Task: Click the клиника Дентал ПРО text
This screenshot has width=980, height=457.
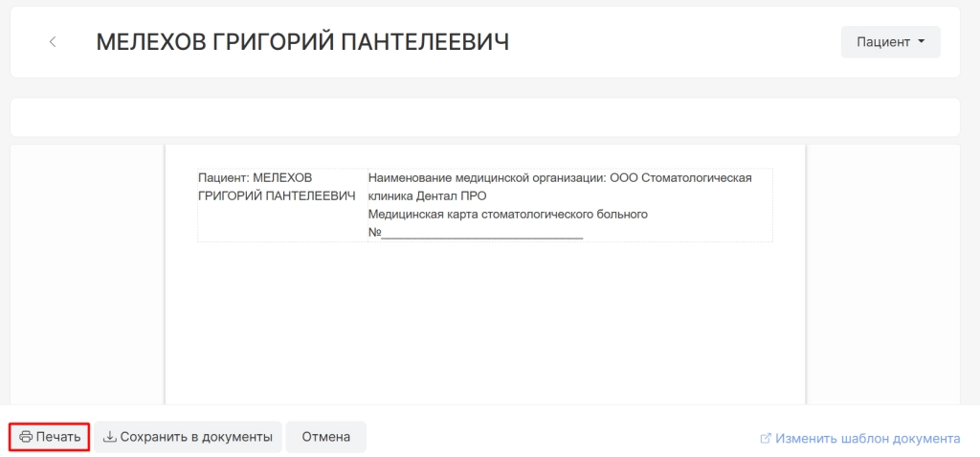Action: click(x=428, y=195)
